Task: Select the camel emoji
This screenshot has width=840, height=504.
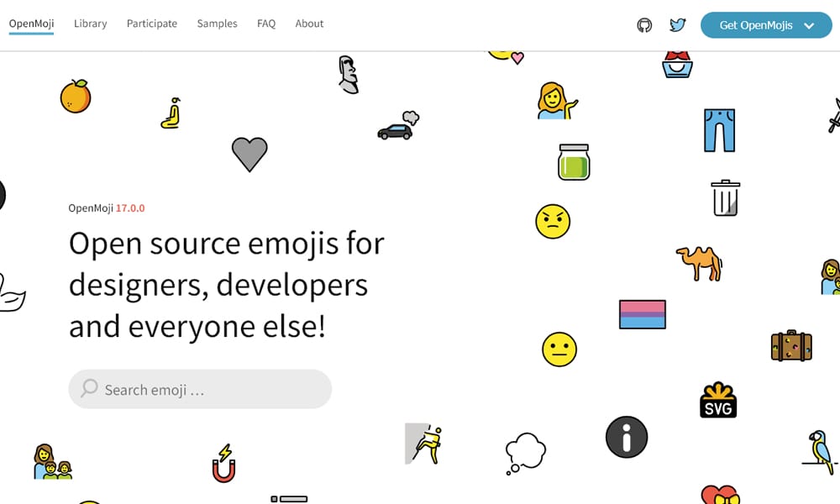Action: click(699, 263)
